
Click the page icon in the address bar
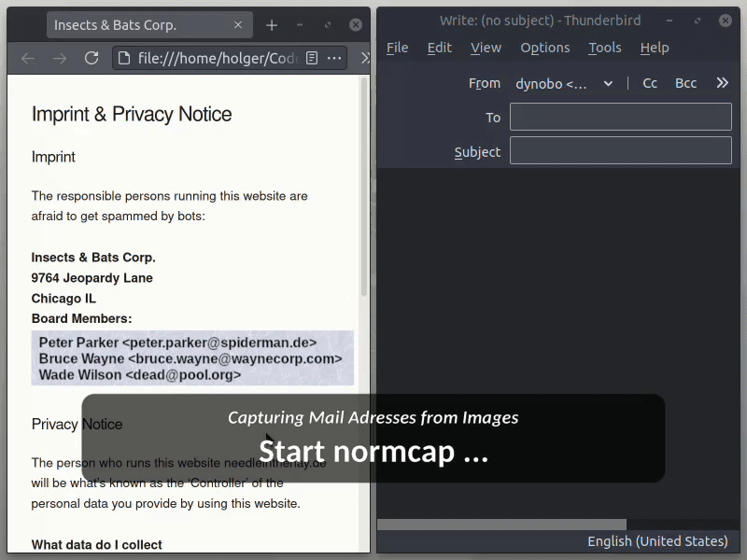122,58
